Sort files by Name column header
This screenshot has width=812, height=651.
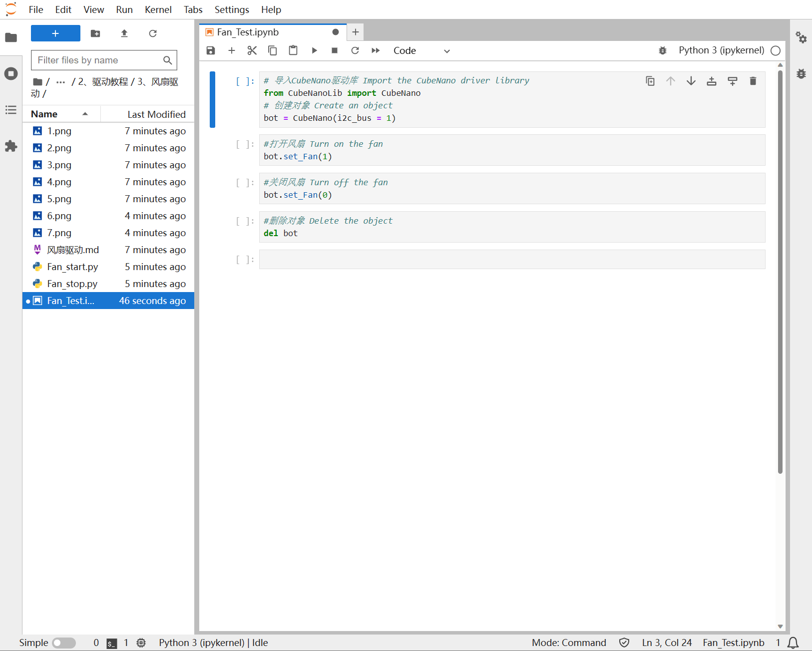tap(61, 114)
